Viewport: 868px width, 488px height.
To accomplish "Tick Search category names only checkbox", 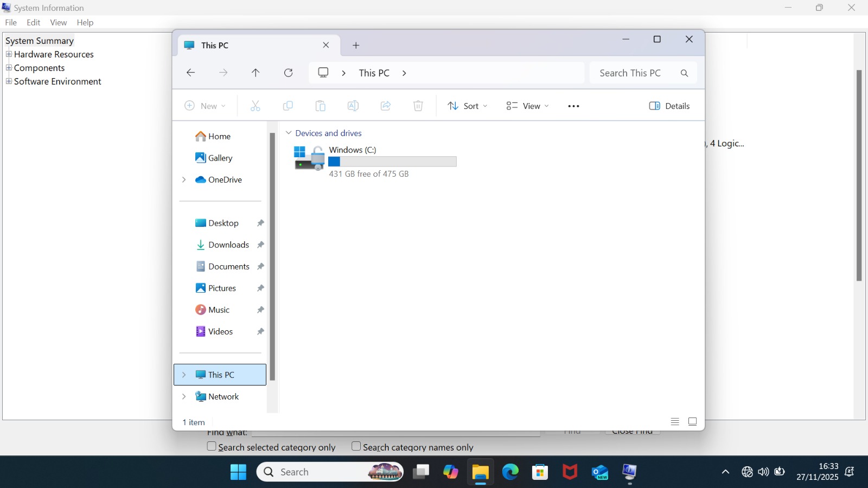I will click(356, 447).
